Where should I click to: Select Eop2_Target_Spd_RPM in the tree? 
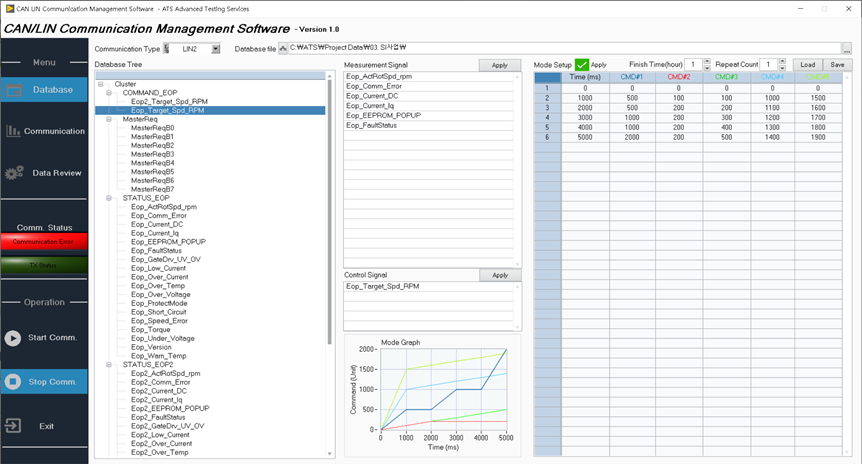[169, 102]
